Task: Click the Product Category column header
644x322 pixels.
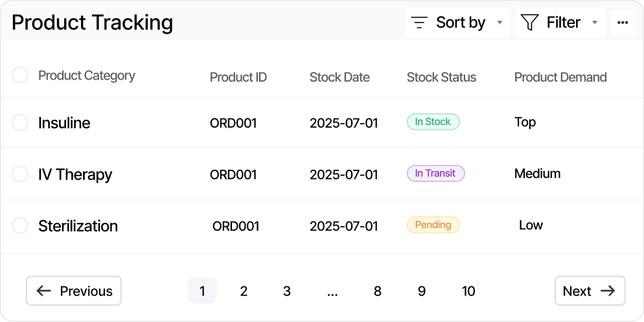Action: point(87,76)
